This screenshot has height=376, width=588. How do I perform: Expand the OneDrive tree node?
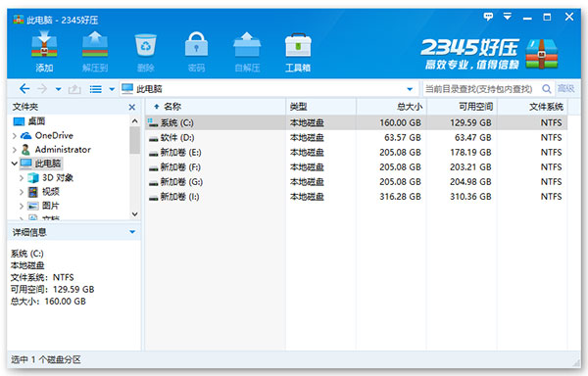pyautogui.click(x=15, y=135)
